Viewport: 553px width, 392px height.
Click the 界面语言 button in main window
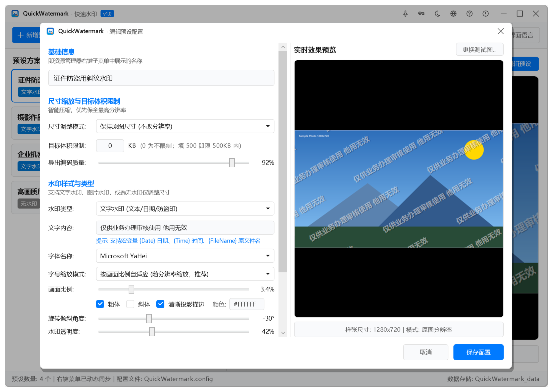[525, 35]
